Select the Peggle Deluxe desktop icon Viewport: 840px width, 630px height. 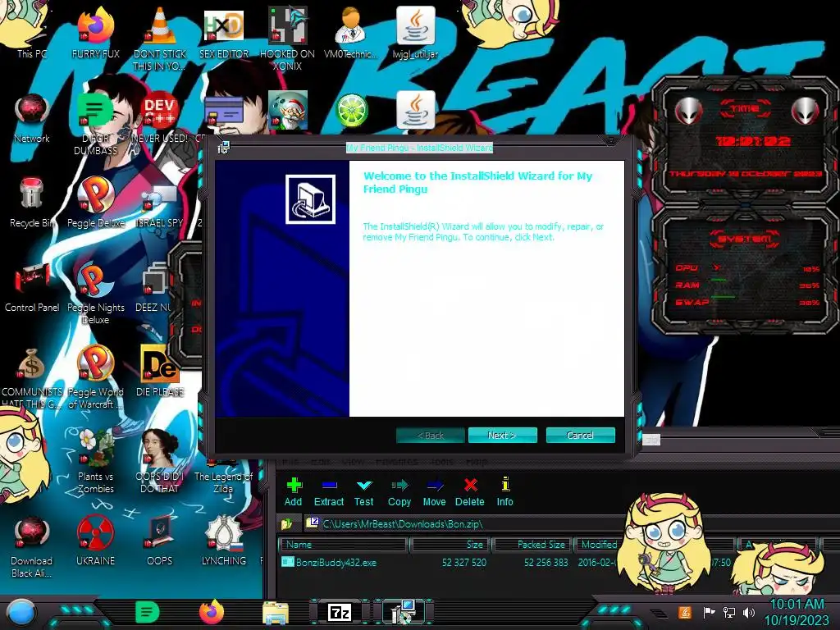click(96, 203)
